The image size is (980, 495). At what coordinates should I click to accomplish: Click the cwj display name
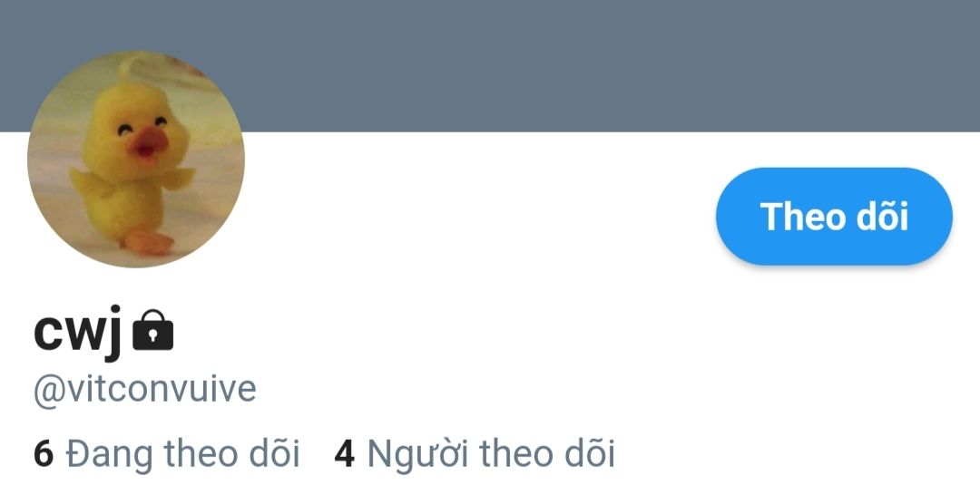(77, 331)
